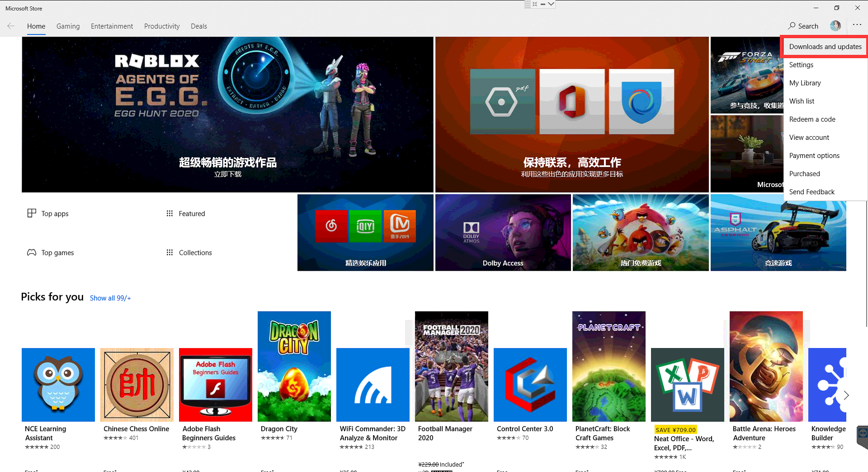Select Purchased menu item
This screenshot has height=472, width=868.
pos(825,173)
